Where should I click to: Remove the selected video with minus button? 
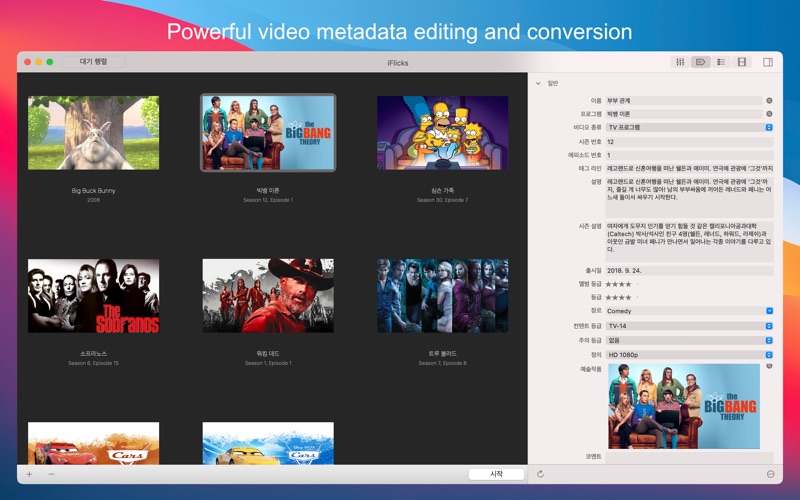point(51,474)
